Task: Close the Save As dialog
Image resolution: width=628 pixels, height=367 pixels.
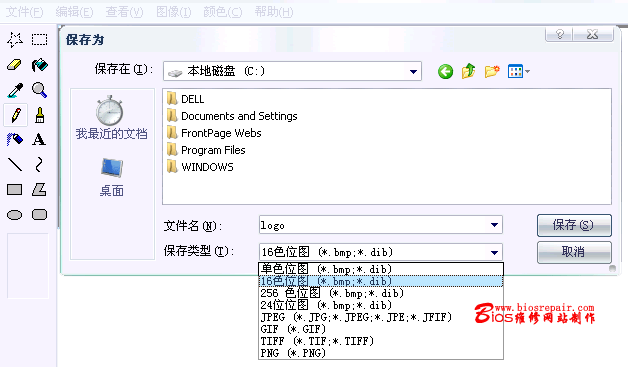Action: click(593, 34)
